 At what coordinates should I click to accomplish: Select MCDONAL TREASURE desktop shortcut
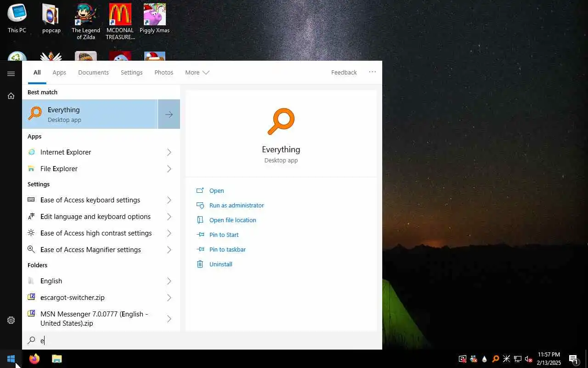click(x=120, y=22)
